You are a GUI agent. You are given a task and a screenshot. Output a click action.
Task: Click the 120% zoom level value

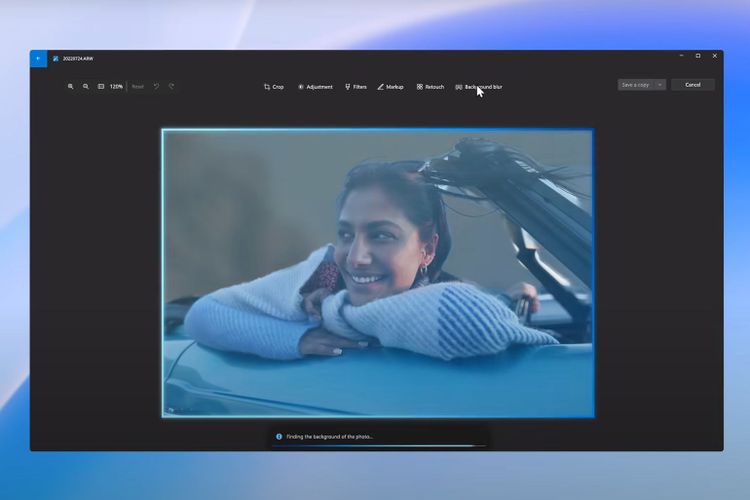point(116,87)
